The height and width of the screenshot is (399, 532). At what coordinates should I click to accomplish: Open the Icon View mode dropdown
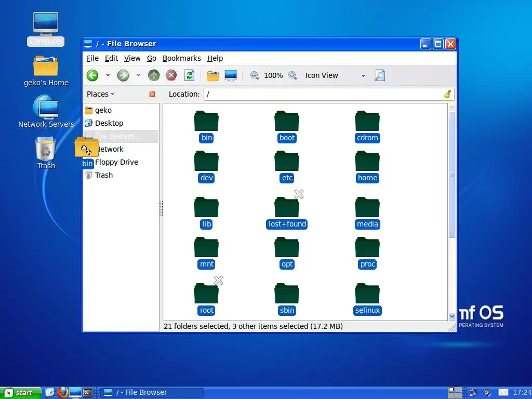(335, 75)
